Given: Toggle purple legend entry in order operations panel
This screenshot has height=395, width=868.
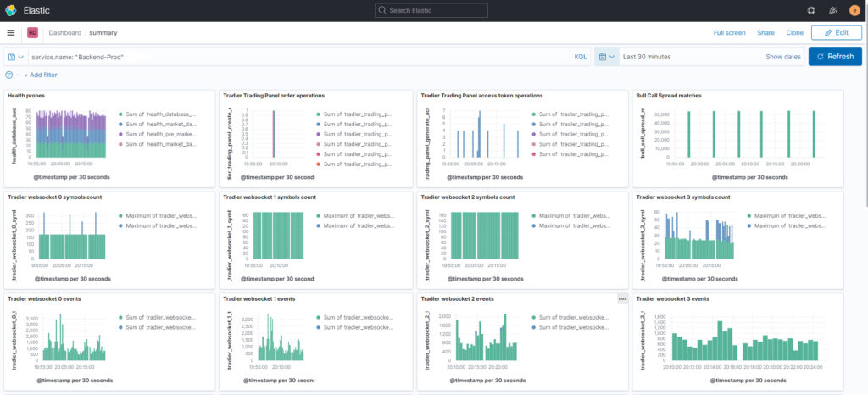Looking at the screenshot, I should coord(354,134).
